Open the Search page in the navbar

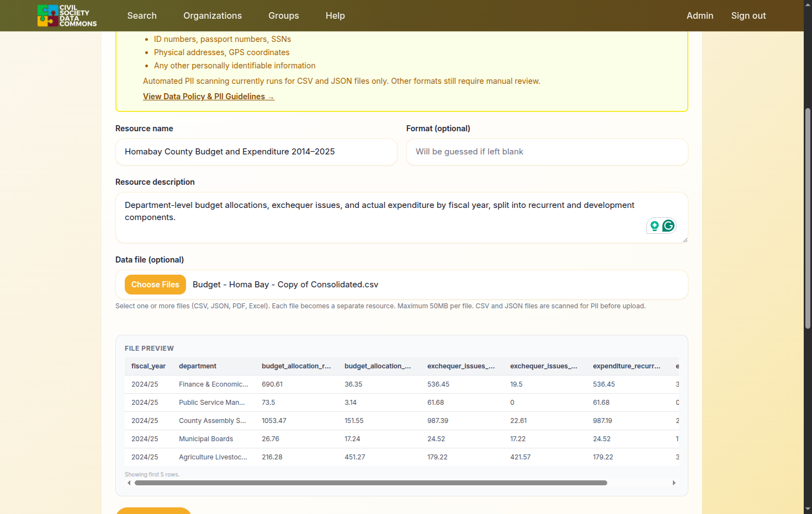point(142,15)
